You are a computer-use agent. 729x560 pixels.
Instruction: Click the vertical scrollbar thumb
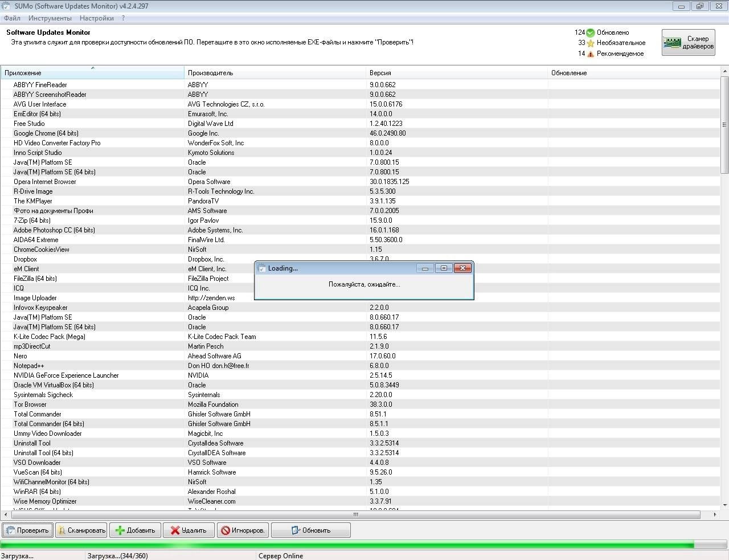724,125
